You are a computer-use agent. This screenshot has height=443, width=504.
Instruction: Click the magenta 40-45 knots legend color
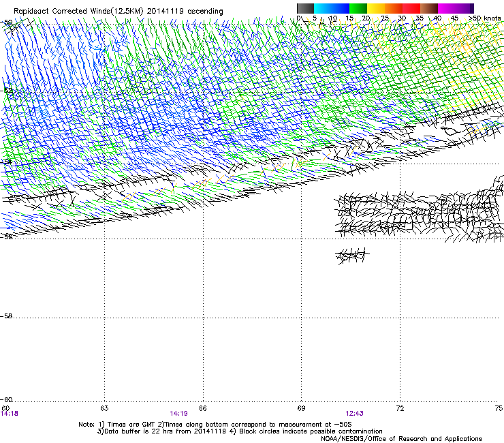point(447,8)
